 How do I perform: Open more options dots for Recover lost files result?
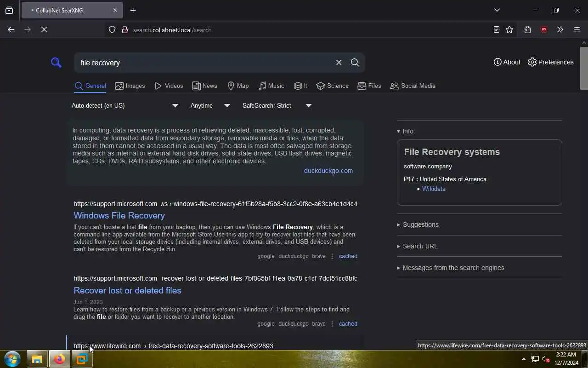click(x=332, y=324)
